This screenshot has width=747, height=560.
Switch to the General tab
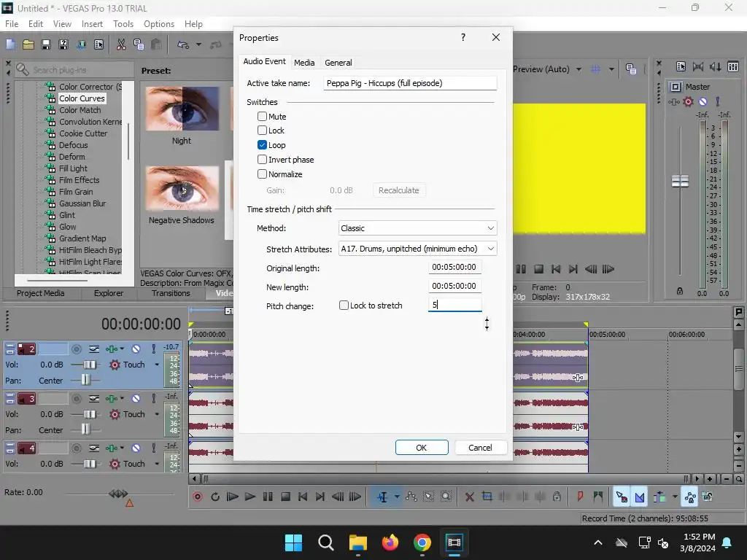coord(338,63)
